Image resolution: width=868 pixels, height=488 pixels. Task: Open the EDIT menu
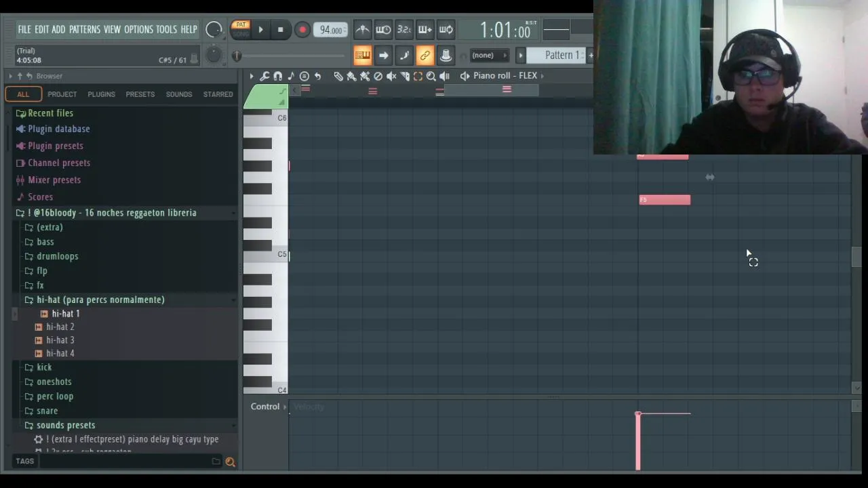tap(41, 29)
